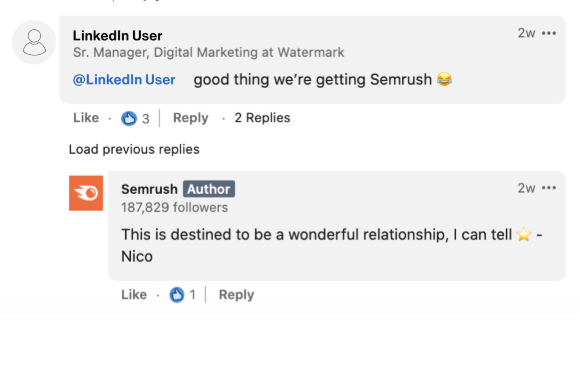Click the Sr. Manager, Digital Marketing headline
This screenshot has height=367, width=580.
209,53
